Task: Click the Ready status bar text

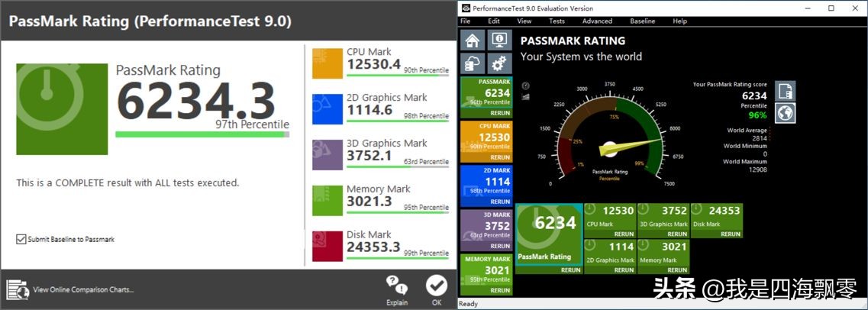Action: [x=468, y=303]
